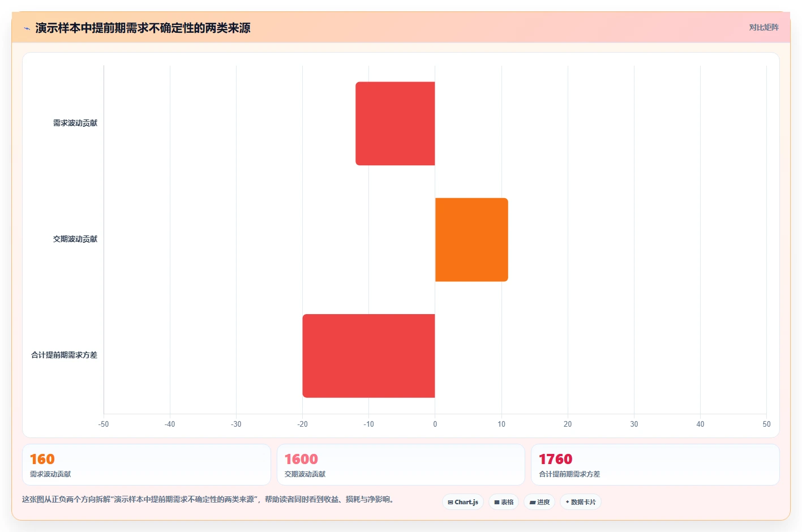Click the description text starting 这张图从正负两个方向
The height and width of the screenshot is (532, 802).
(208, 500)
